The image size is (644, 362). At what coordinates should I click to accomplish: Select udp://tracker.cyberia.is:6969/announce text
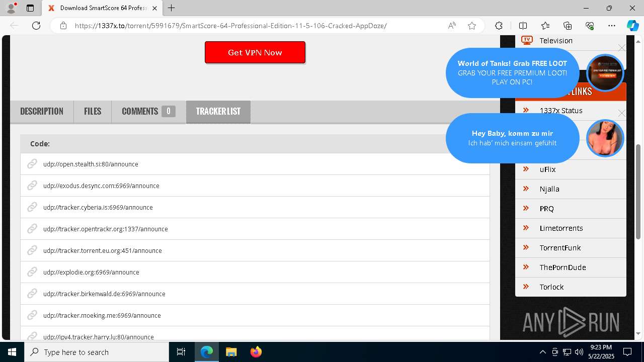coord(98,208)
